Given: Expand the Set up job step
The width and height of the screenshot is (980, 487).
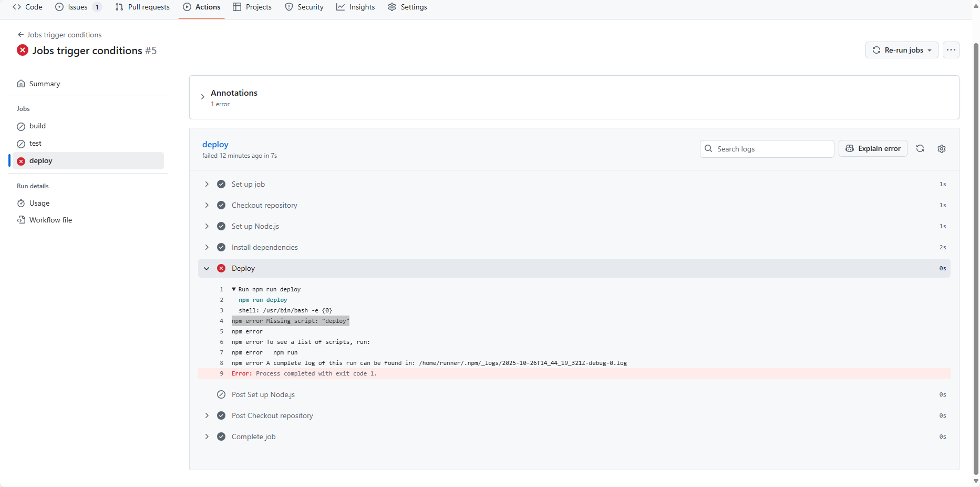Looking at the screenshot, I should pos(207,184).
